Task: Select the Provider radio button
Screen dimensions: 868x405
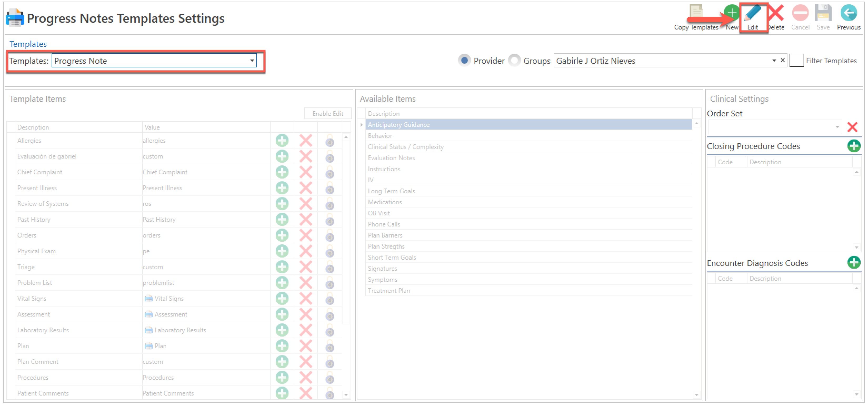Action: click(464, 61)
